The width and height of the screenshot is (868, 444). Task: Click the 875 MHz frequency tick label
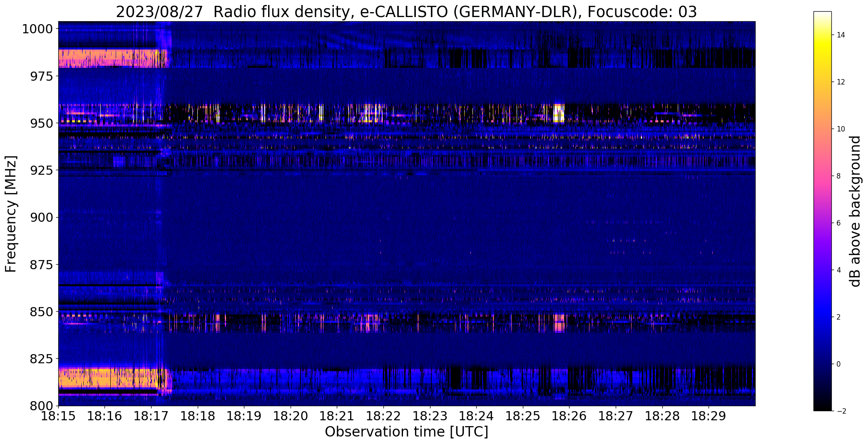(41, 264)
